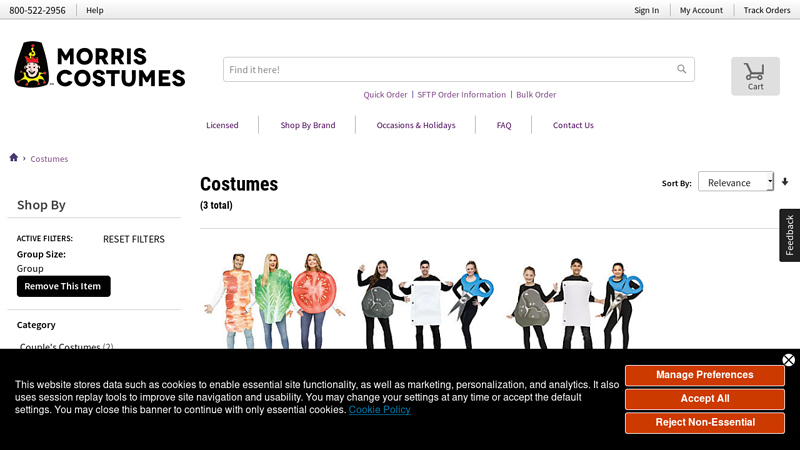
Task: Click Manage Preferences button
Action: coord(705,375)
